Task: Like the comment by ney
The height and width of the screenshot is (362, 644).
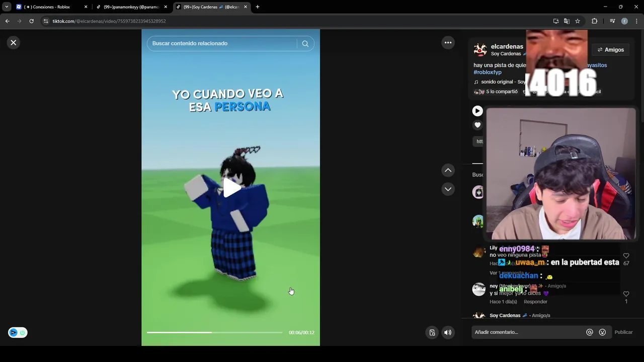Action: [x=626, y=294]
